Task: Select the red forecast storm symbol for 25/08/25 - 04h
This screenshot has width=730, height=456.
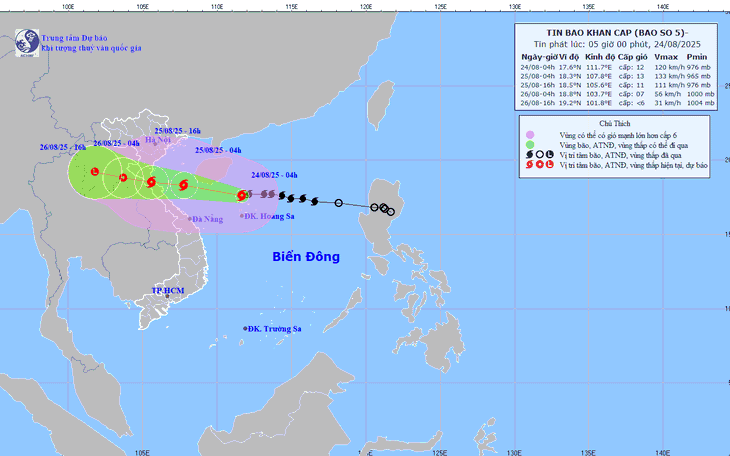Action: tap(183, 185)
